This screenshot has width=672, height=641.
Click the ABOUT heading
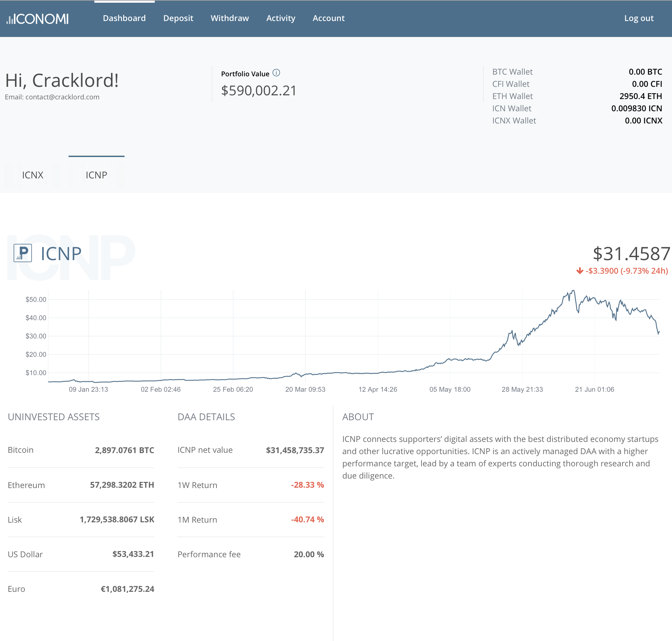tap(358, 417)
